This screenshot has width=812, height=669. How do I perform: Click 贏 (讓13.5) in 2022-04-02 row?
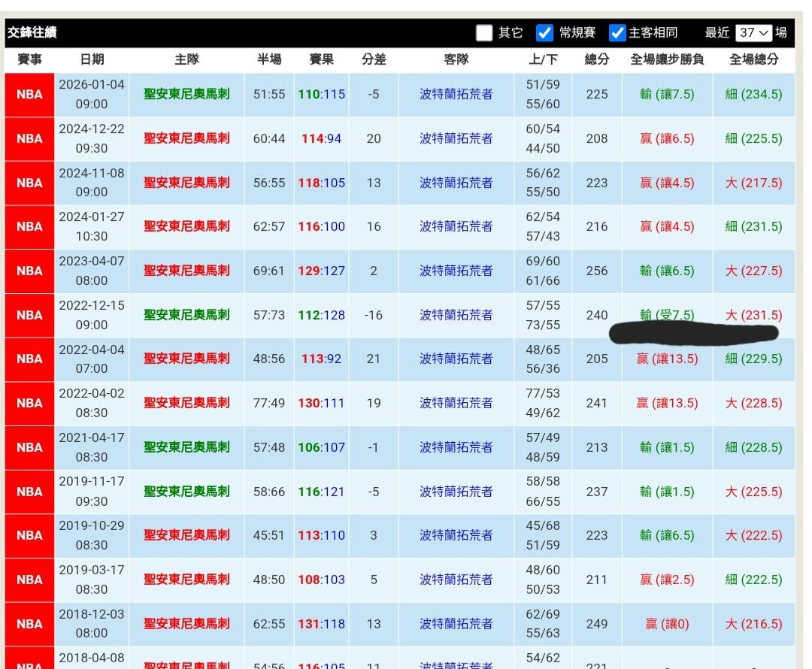667,404
